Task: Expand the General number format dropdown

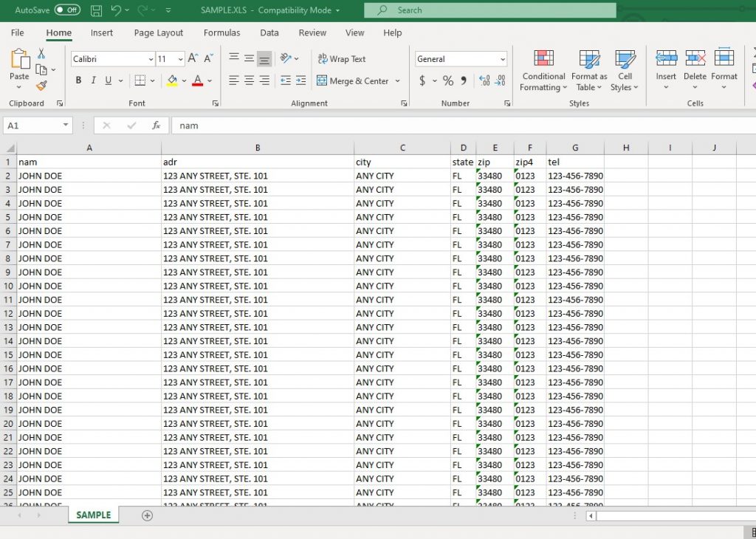Action: point(503,58)
